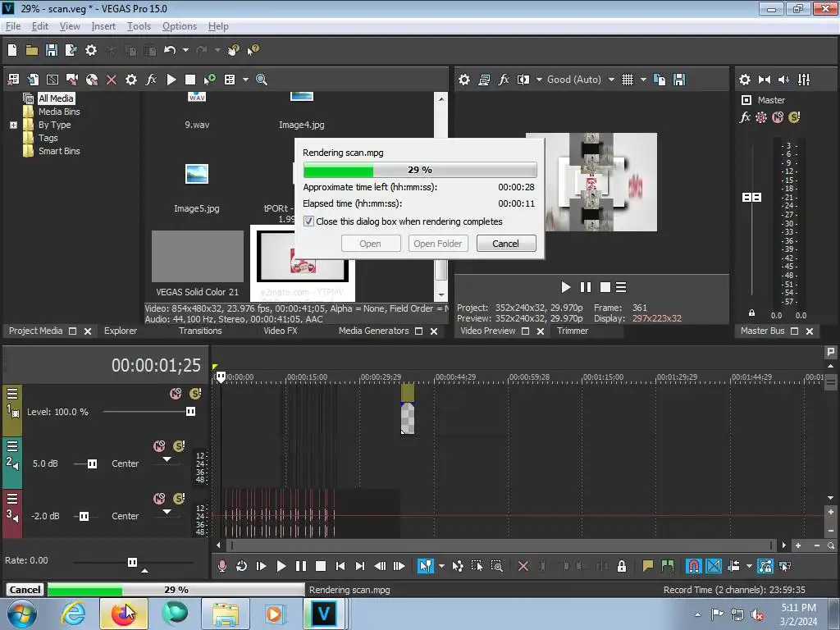
Task: Select the Smart Bins folder
Action: (59, 151)
